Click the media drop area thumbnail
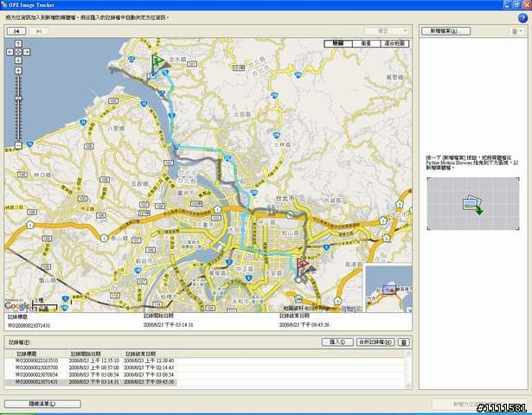The width and height of the screenshot is (532, 415). pos(473,203)
